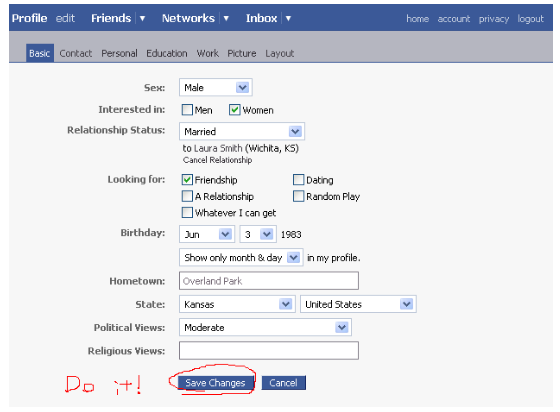Open the birthday month dropdown
560x412 pixels.
click(x=207, y=234)
